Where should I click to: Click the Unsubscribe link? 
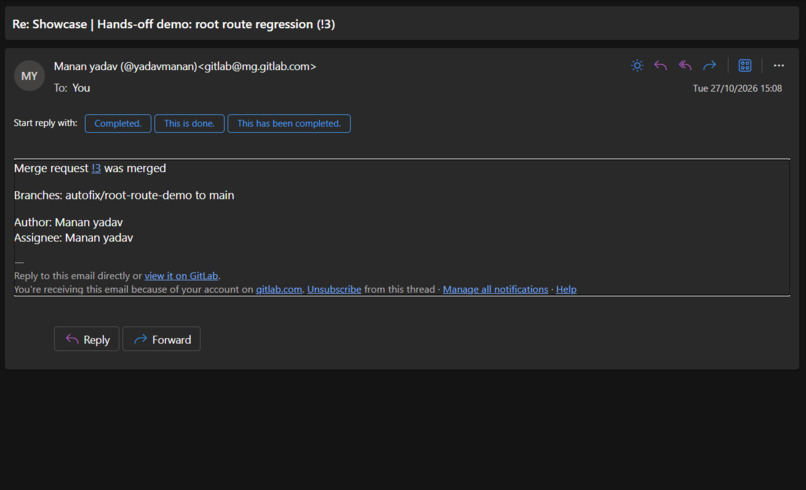tap(334, 289)
